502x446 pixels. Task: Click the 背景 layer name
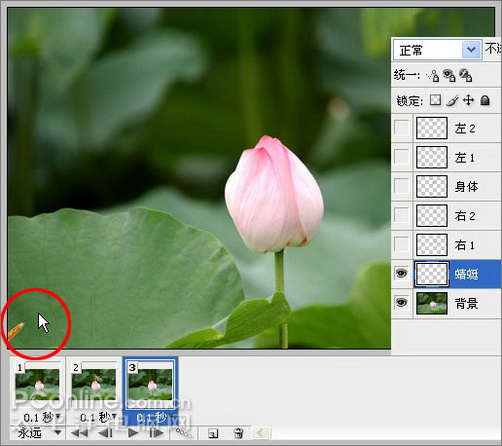pos(466,304)
